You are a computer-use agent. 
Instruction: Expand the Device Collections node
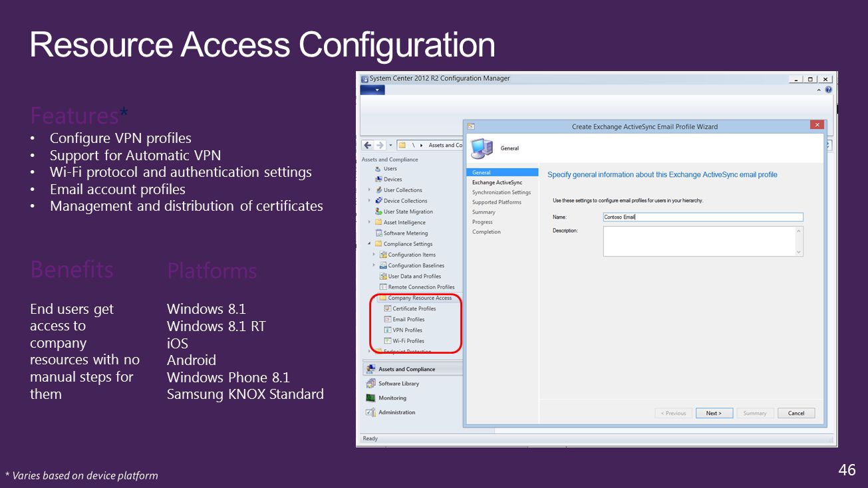click(370, 201)
